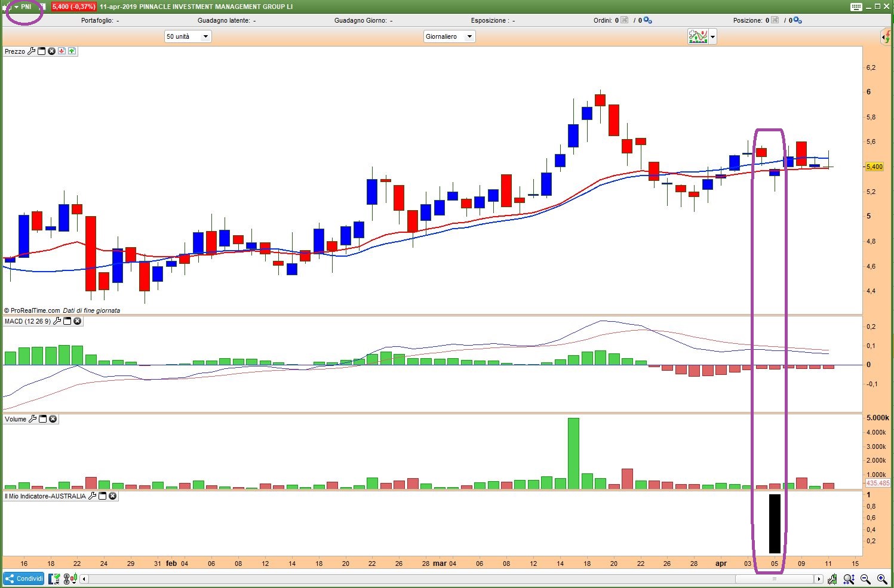Open Ordini settings gear icon

coord(648,20)
